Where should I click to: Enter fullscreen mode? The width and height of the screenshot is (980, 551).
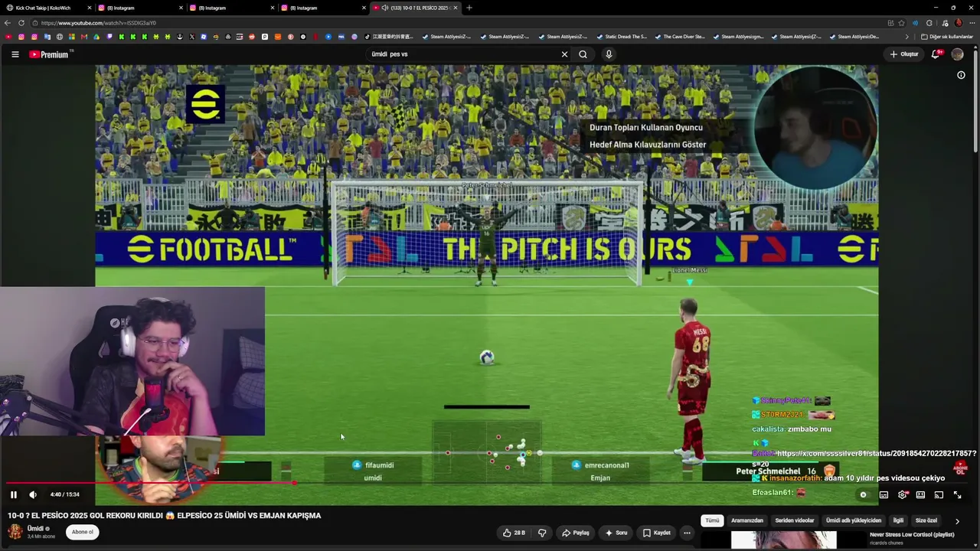tap(957, 494)
